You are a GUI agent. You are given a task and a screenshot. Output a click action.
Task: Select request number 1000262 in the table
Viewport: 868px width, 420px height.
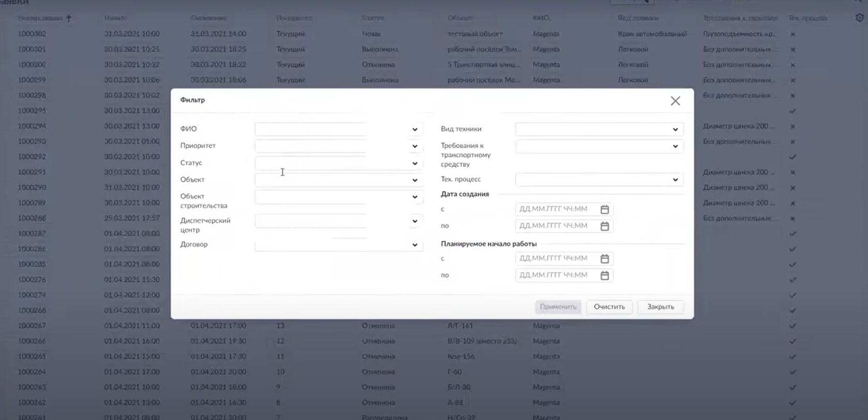pyautogui.click(x=32, y=402)
